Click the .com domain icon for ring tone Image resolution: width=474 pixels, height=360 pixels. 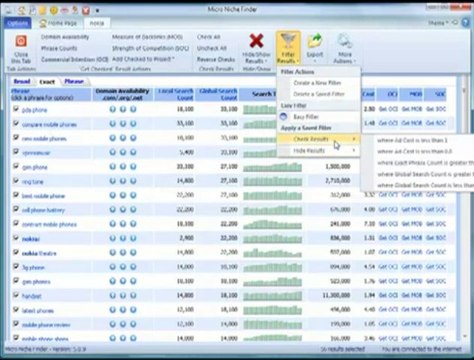113,181
